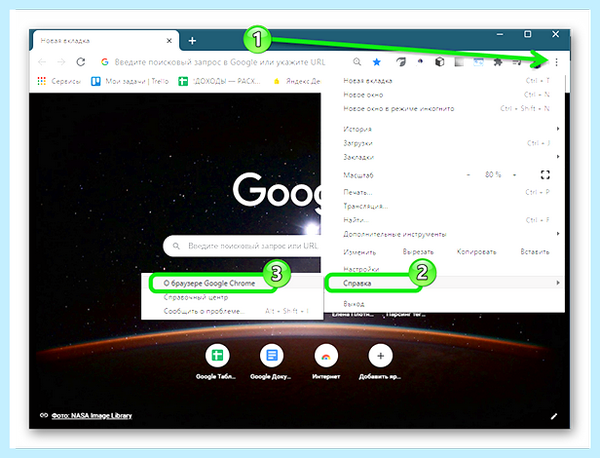Click the Google search box on page
600x458 pixels.
pos(243,246)
